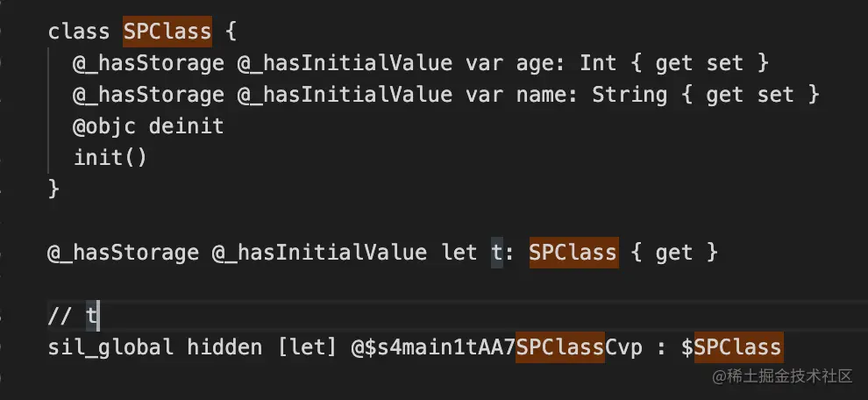This screenshot has width=868, height=400.
Task: Click the closing brace of SPClass
Action: (53, 189)
